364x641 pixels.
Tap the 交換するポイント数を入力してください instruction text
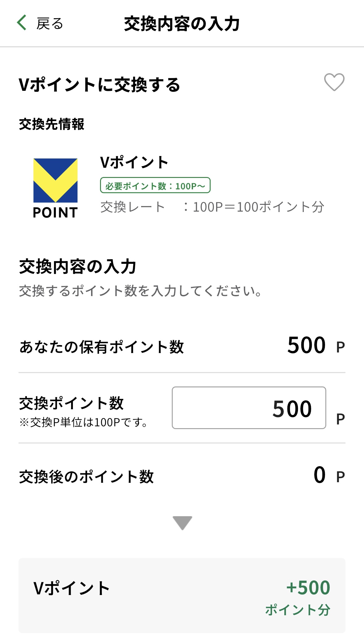(x=141, y=291)
